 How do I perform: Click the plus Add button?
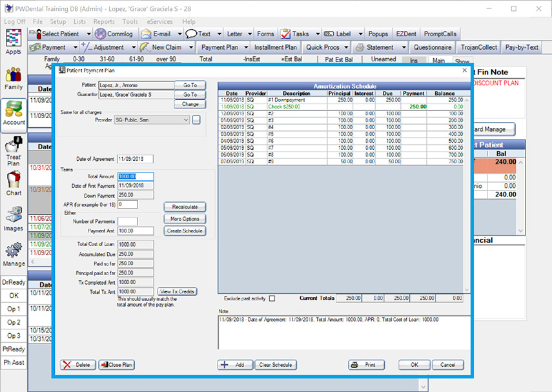pyautogui.click(x=235, y=365)
